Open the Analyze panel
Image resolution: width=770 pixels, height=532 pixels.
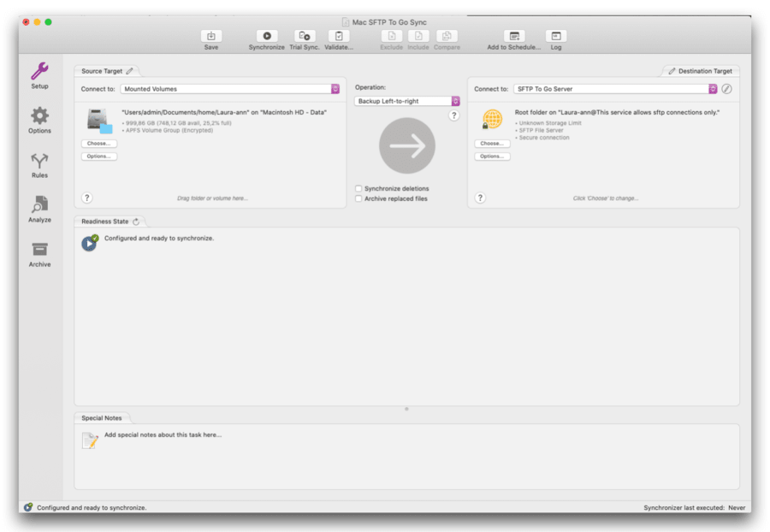tap(38, 208)
